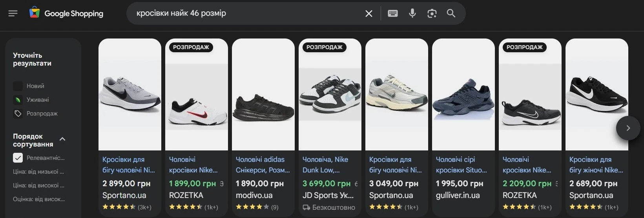Clear the search query text
This screenshot has width=644, height=218.
coord(369,13)
